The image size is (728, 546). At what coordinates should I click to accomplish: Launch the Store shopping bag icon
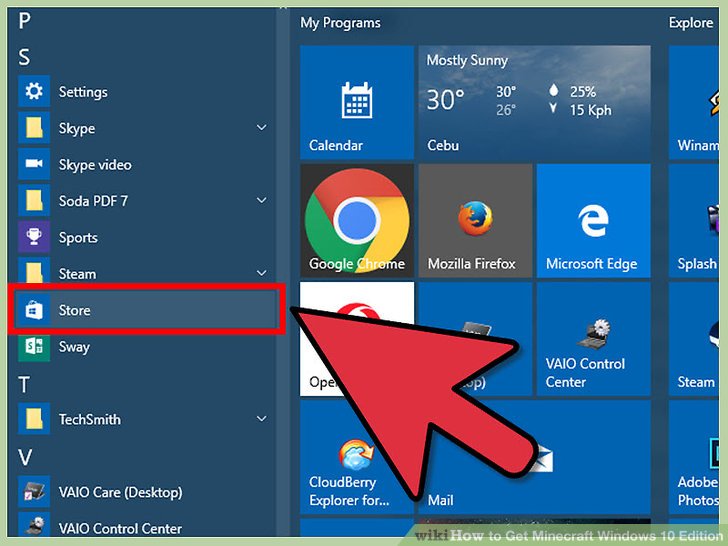34,310
